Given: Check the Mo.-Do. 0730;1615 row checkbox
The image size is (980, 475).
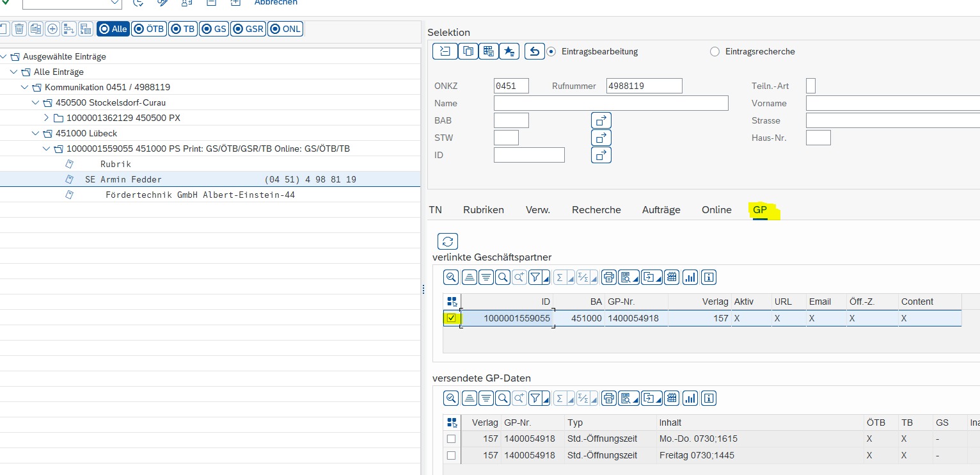Looking at the screenshot, I should (452, 439).
